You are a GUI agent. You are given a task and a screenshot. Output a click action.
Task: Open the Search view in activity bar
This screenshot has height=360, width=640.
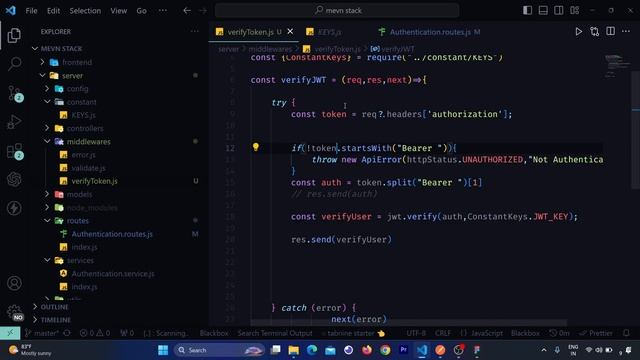pyautogui.click(x=14, y=64)
